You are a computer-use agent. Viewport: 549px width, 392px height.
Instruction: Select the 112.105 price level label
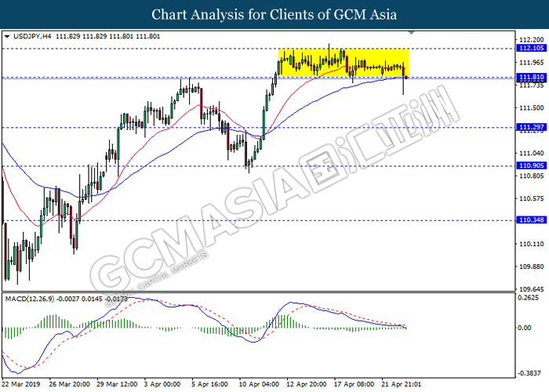[x=532, y=48]
